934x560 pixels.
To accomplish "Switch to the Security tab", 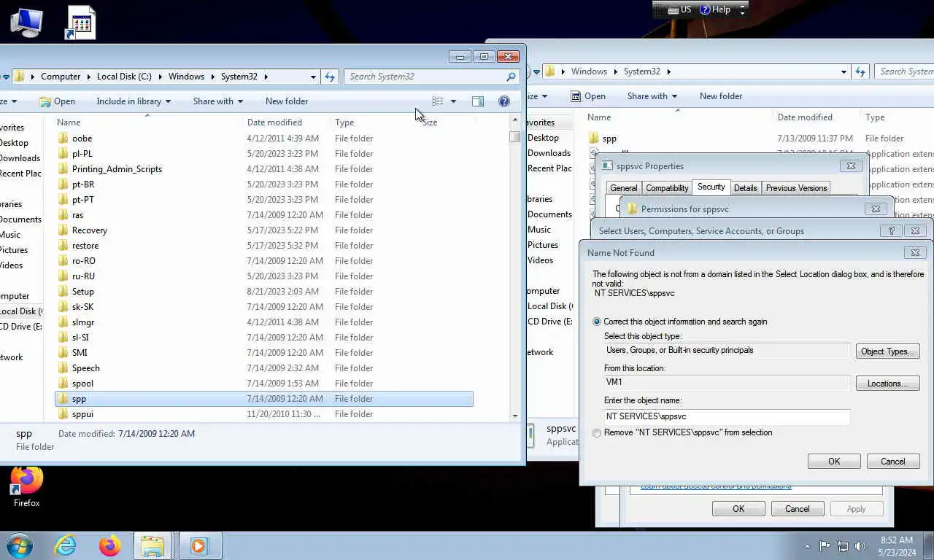I will pos(711,187).
